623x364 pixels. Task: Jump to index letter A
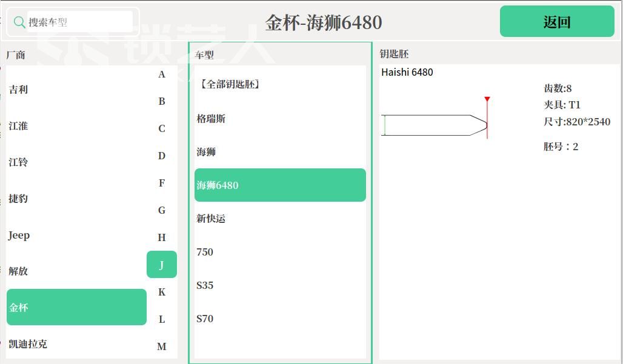162,74
